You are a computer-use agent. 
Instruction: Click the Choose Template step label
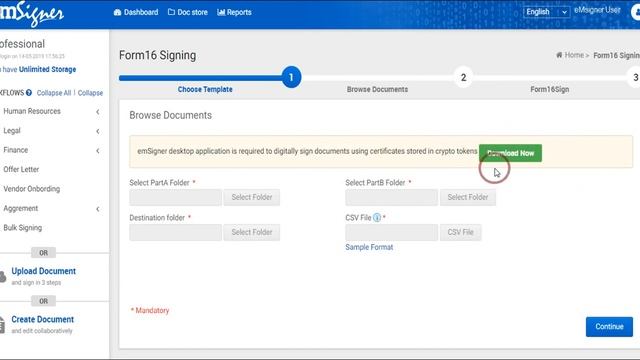[205, 89]
